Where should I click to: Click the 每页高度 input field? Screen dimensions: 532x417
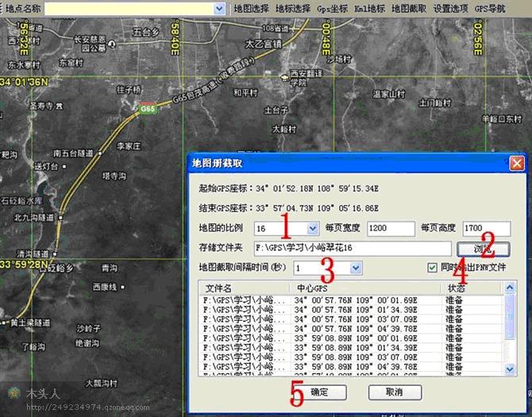click(x=489, y=229)
